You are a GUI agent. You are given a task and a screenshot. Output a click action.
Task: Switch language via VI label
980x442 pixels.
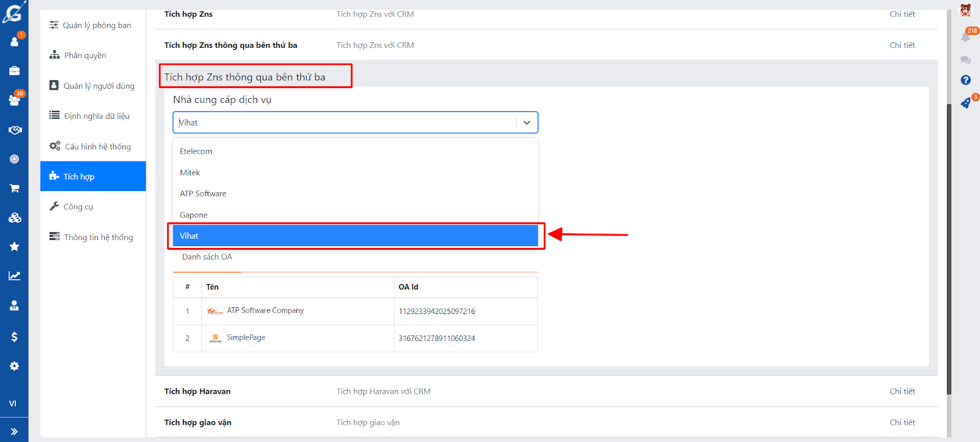pos(13,403)
